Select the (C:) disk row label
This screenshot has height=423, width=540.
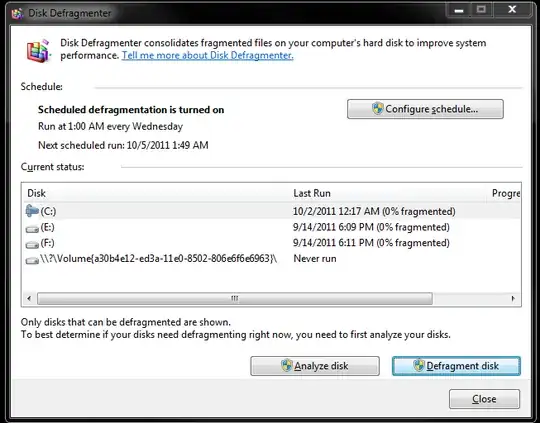point(48,211)
